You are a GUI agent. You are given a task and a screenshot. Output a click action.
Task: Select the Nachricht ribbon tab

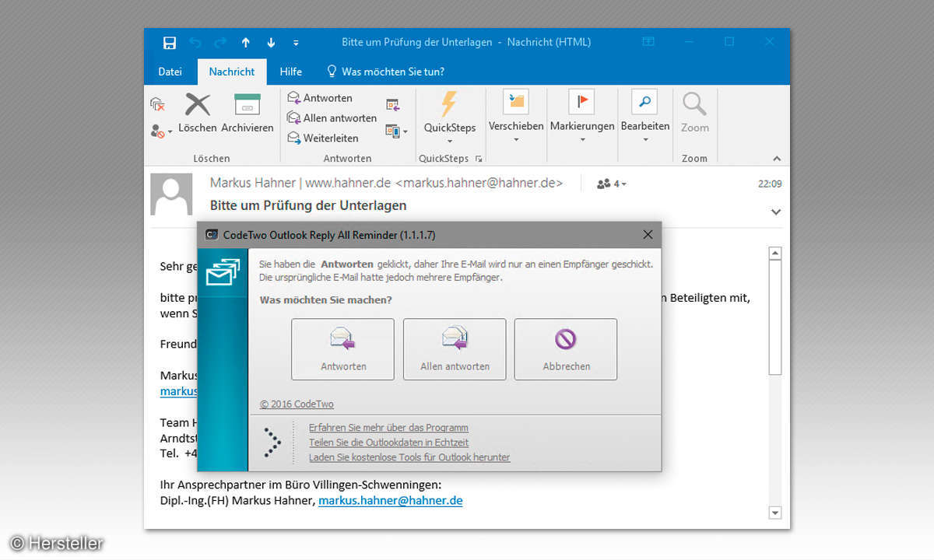click(x=232, y=72)
